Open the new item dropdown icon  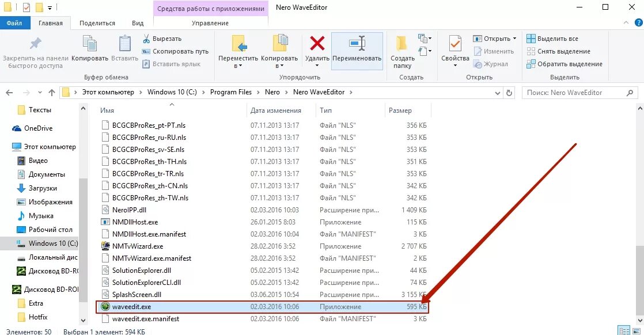point(425,39)
